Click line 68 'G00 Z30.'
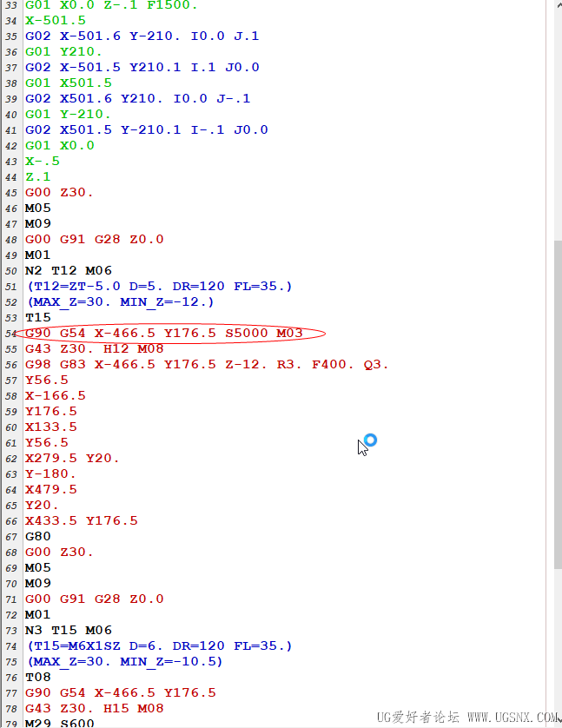The width and height of the screenshot is (562, 728). coord(59,552)
